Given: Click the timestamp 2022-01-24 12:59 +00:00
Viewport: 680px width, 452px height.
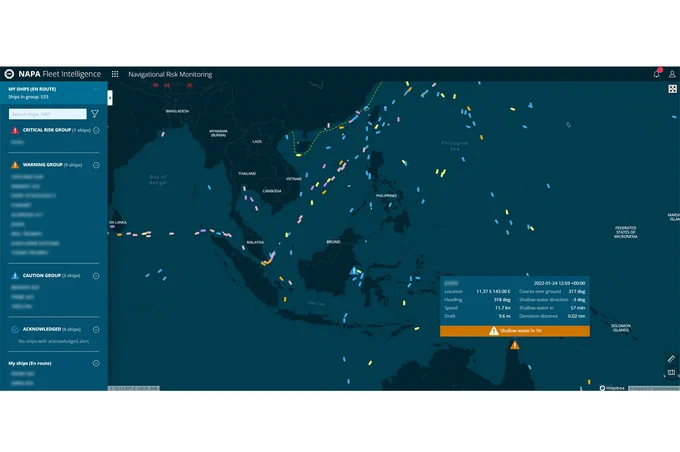Looking at the screenshot, I should pos(559,283).
